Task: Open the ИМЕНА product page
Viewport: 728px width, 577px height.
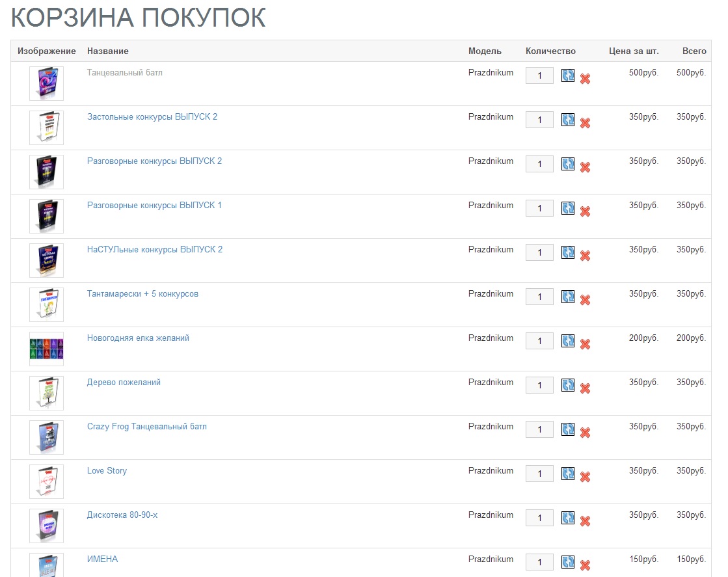Action: click(x=102, y=559)
